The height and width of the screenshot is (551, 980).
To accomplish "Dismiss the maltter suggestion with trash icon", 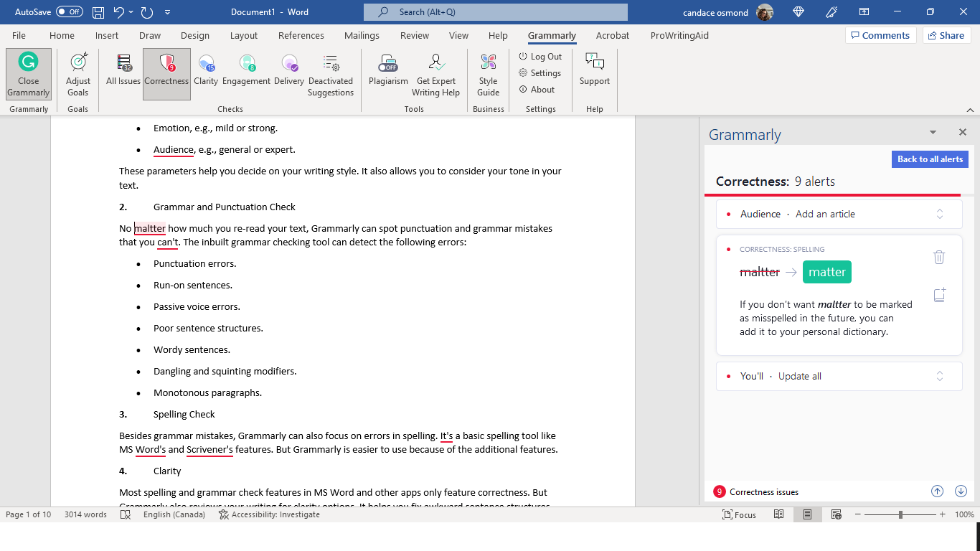I will (x=939, y=257).
